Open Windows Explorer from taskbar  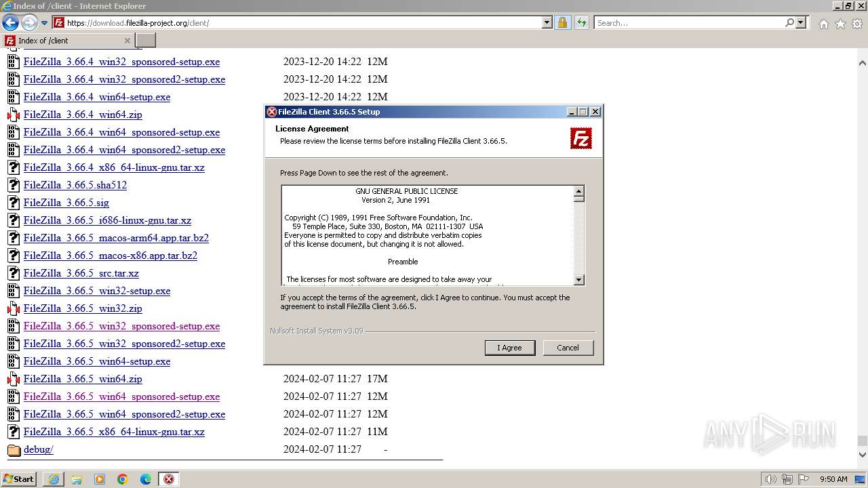click(x=77, y=479)
